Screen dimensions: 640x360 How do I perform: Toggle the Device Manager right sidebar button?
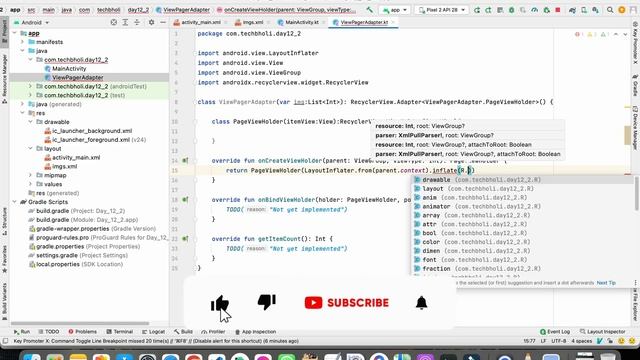pos(635,128)
